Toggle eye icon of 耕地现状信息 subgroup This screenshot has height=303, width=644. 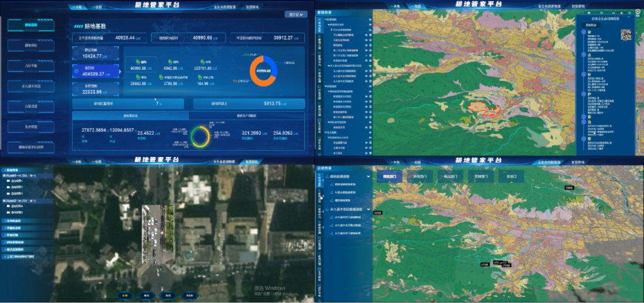370,24
